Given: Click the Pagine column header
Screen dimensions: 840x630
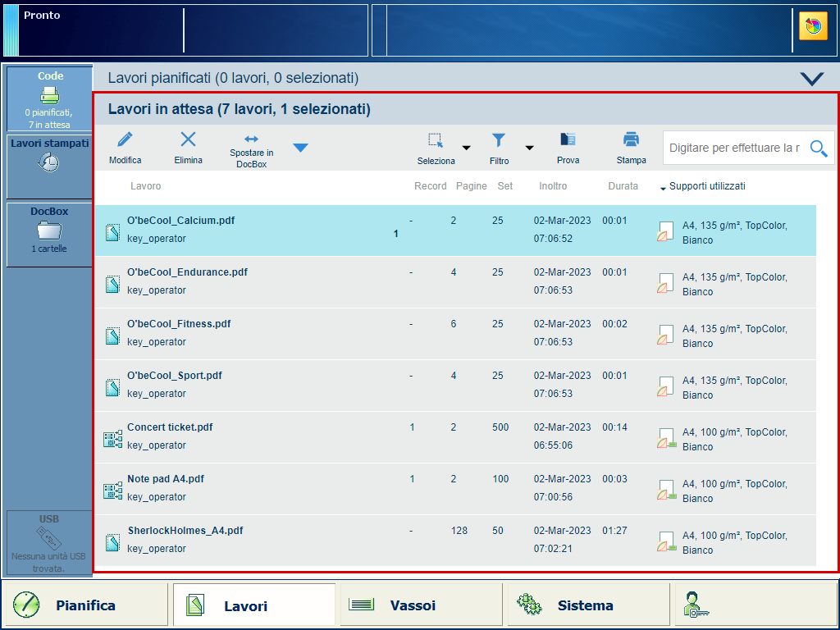Looking at the screenshot, I should (472, 186).
